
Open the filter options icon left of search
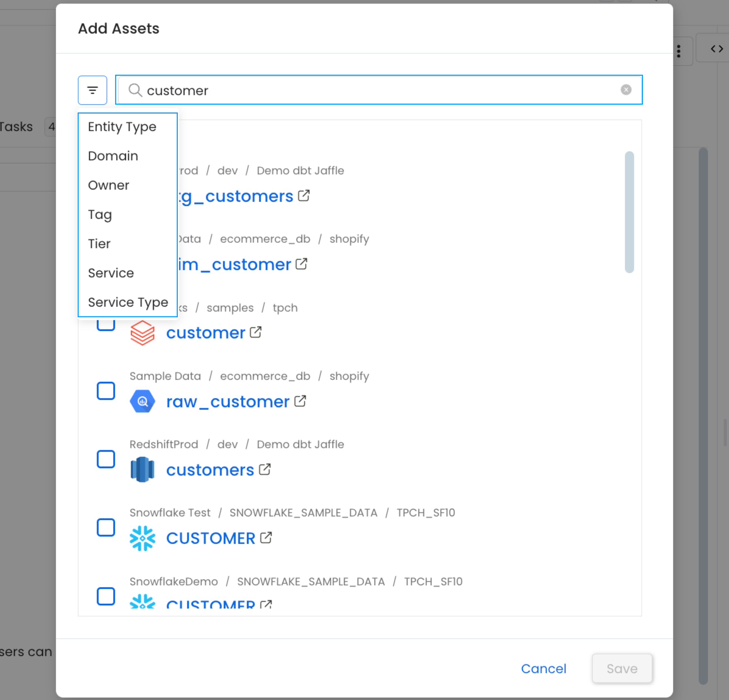(x=92, y=90)
